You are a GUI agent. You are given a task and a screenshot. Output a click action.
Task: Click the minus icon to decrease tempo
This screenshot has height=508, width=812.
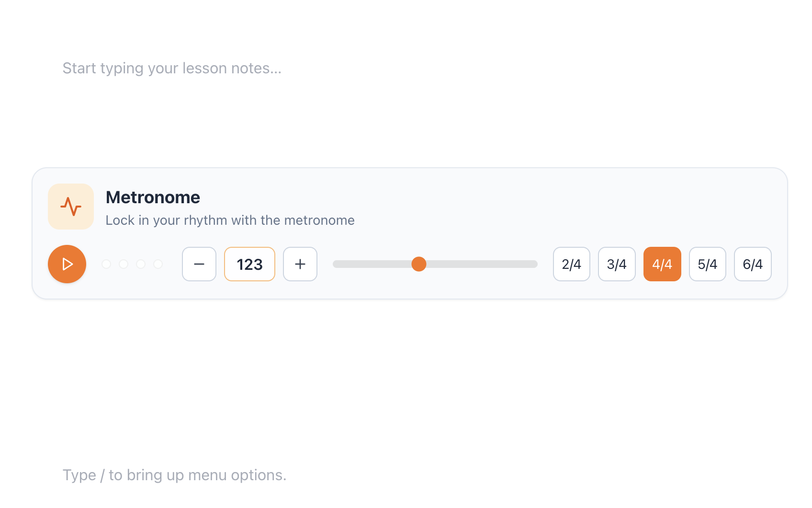coord(199,264)
